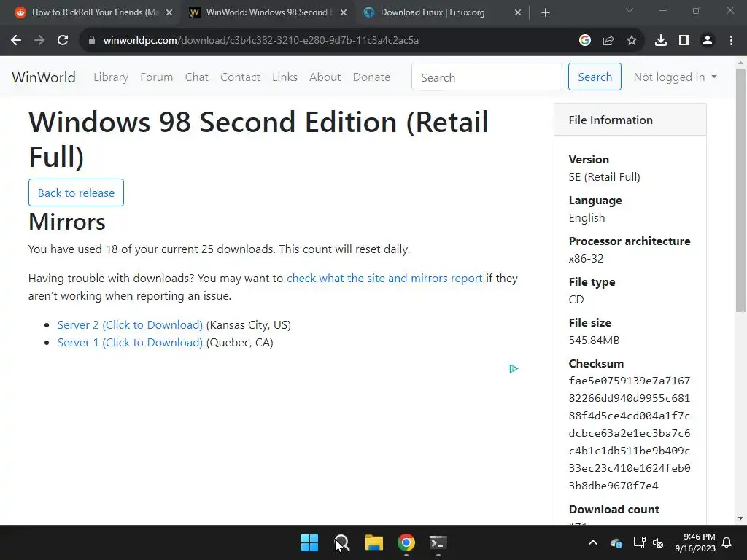Select the 545.84MB file size text

click(594, 340)
